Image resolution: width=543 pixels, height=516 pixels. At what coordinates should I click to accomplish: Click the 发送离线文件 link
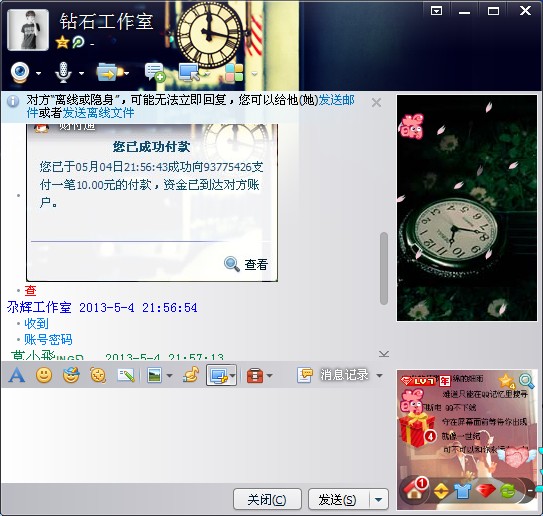(98, 113)
